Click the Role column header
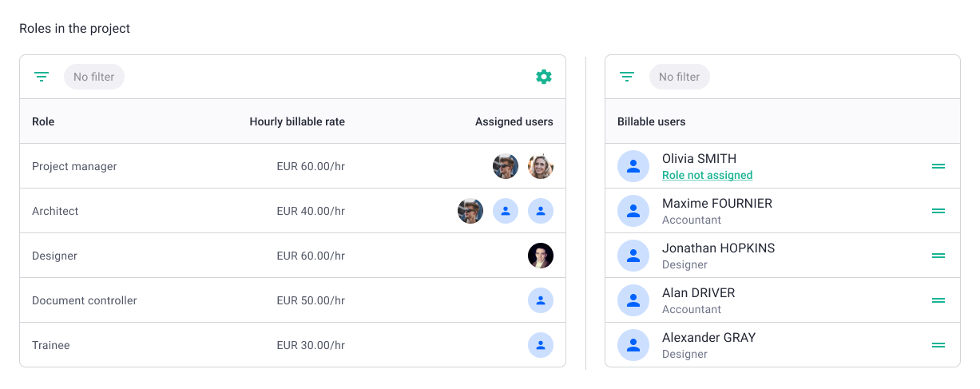 (43, 121)
